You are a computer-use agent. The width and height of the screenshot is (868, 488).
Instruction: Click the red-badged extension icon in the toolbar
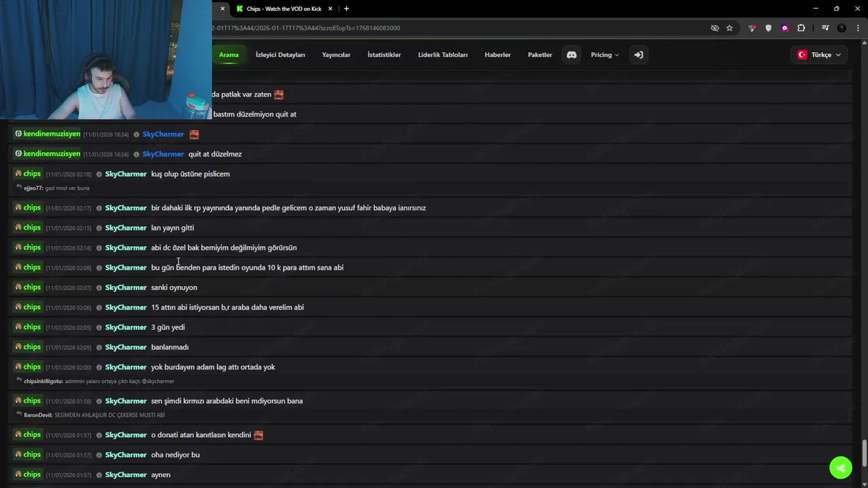coord(752,28)
